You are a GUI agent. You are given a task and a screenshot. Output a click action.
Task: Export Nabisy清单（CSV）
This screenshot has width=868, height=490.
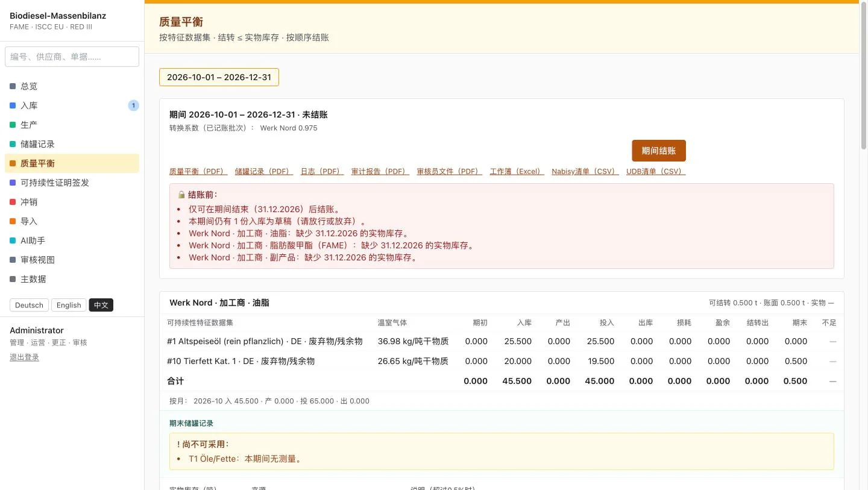tap(585, 171)
